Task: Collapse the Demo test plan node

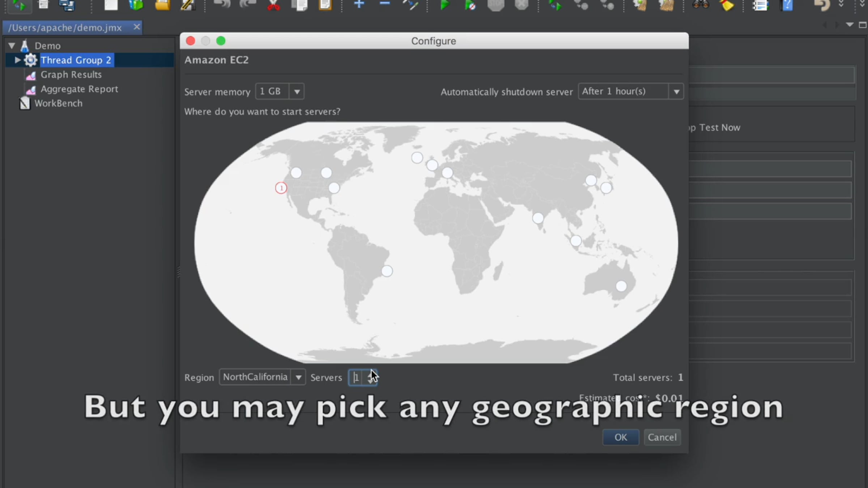Action: [x=12, y=46]
